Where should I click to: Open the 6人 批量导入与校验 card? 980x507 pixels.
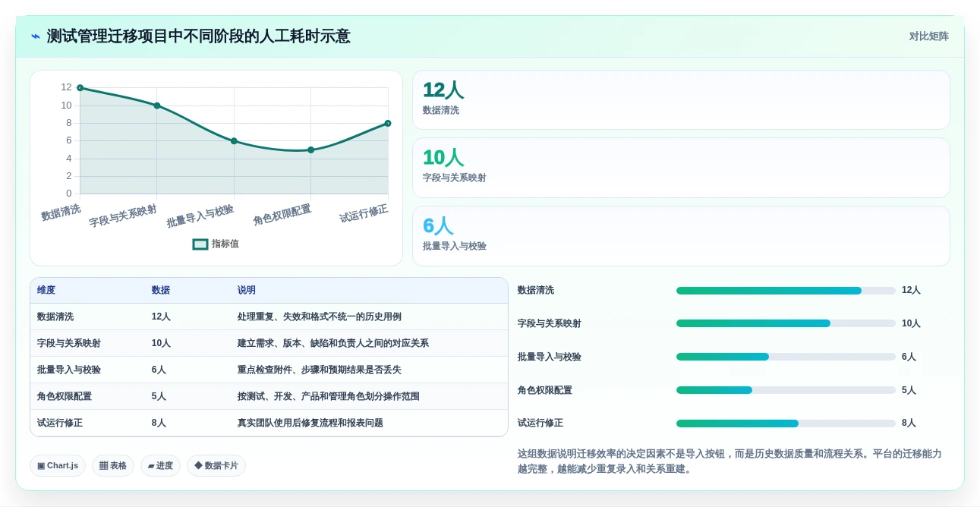[681, 236]
